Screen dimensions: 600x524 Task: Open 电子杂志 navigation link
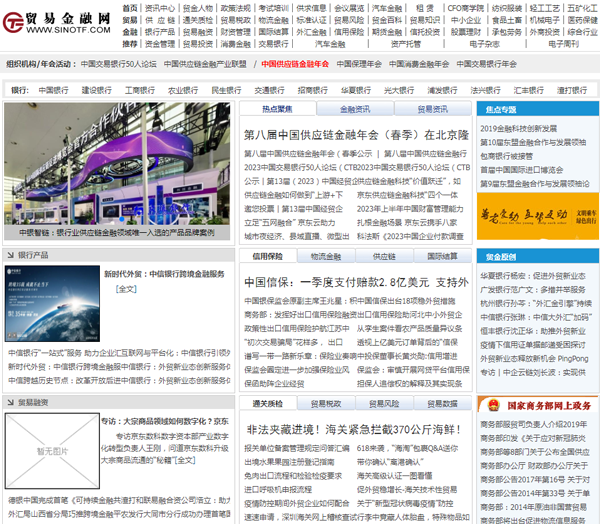[x=484, y=44]
